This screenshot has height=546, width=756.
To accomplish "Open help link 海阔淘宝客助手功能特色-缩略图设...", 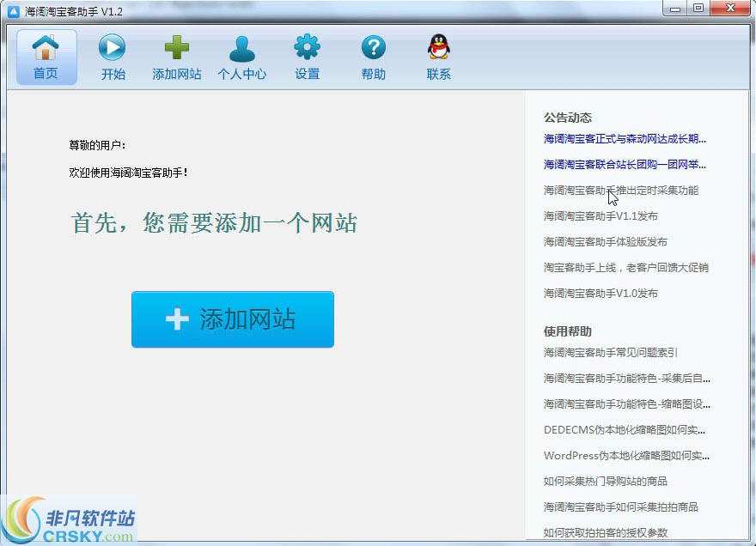I will pyautogui.click(x=627, y=403).
